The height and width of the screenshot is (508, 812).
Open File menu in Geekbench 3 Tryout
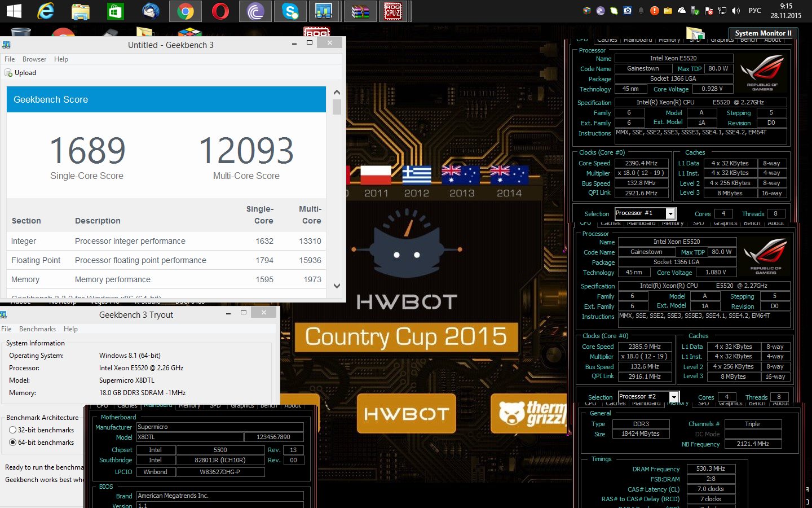(6, 329)
